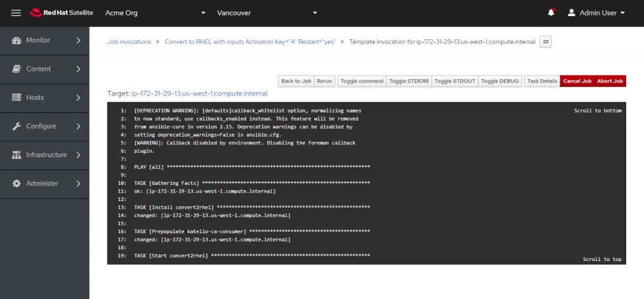
Task: Open the notifications bell
Action: (x=551, y=13)
